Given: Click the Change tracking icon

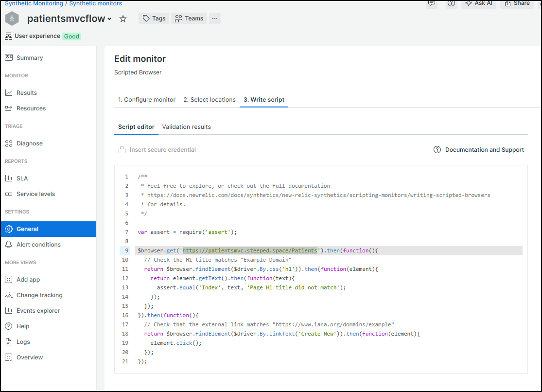Looking at the screenshot, I should (9, 295).
